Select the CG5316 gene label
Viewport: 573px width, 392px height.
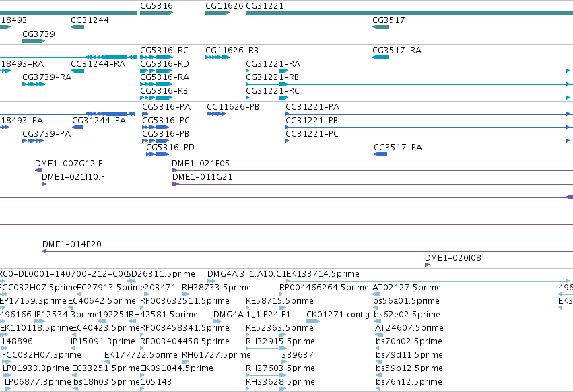point(156,6)
